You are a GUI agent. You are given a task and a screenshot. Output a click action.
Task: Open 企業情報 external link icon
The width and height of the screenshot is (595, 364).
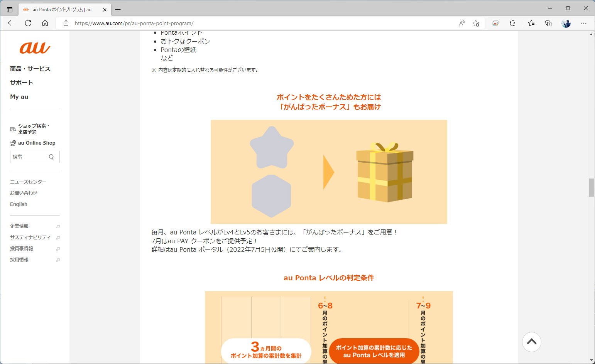(58, 226)
